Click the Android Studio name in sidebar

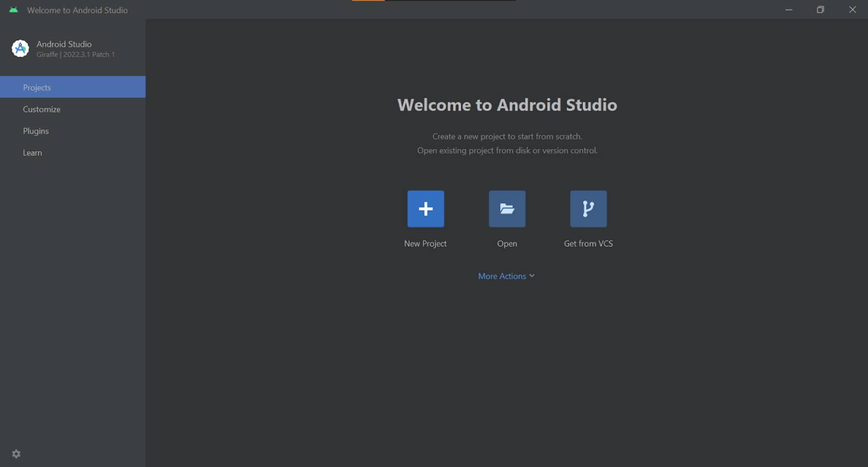pos(64,44)
